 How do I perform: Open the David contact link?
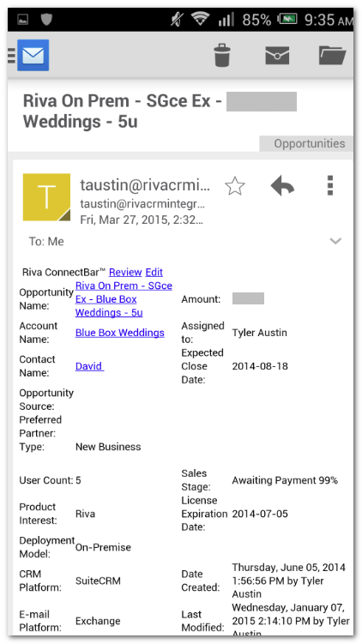click(x=89, y=366)
